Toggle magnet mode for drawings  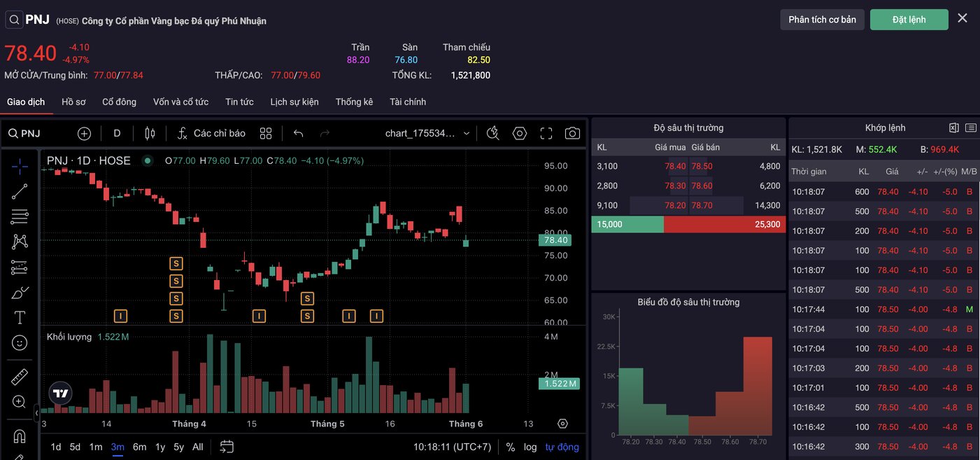click(x=20, y=436)
